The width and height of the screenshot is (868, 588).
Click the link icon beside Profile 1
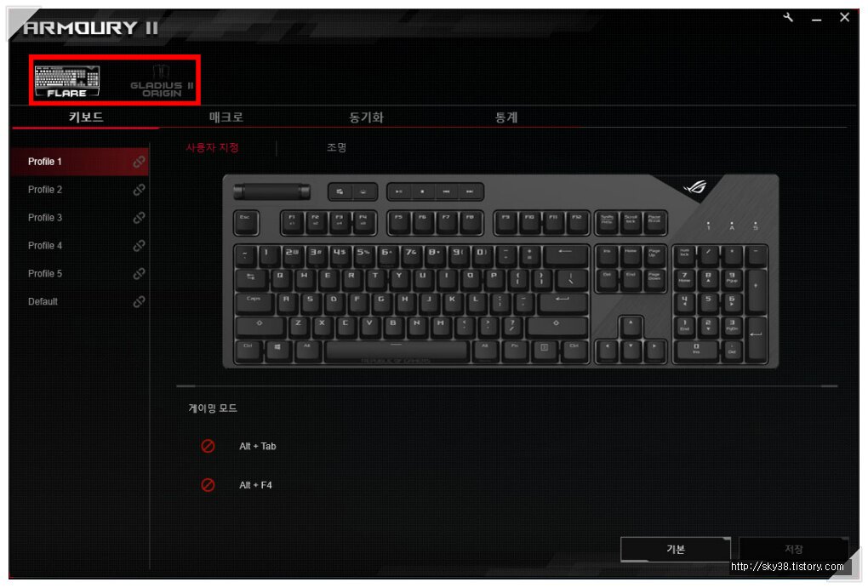139,162
